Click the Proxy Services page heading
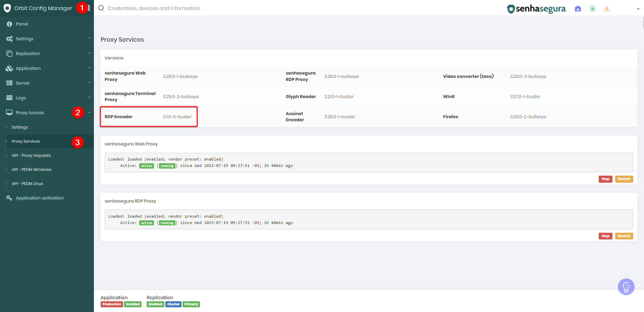 122,40
